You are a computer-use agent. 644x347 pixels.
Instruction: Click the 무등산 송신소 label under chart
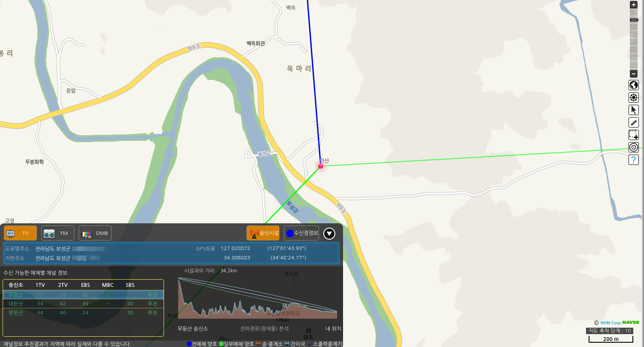pyautogui.click(x=193, y=329)
